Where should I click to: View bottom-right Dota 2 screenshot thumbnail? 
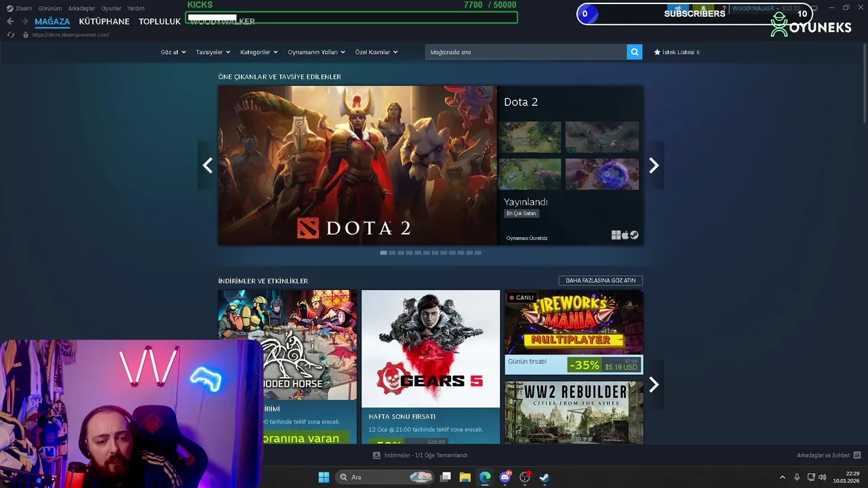(x=602, y=174)
